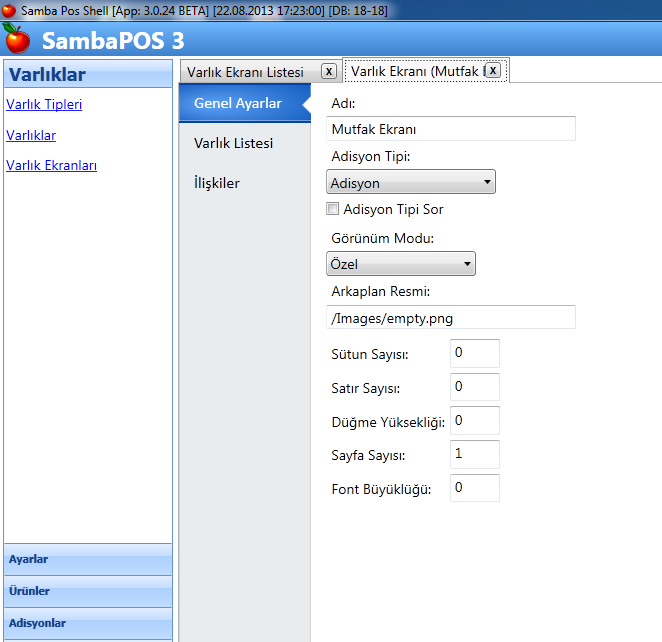Open the İlişkiler section

coord(217,183)
